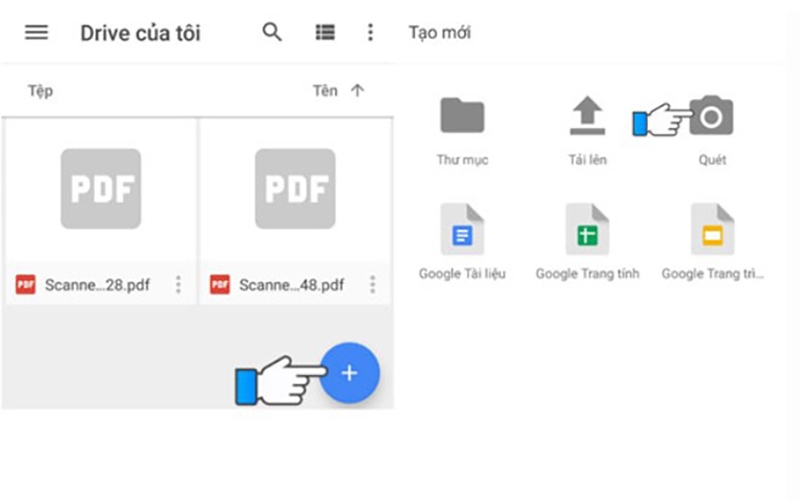Tap the blue plus create button
Screen dimensions: 800x500
click(349, 373)
